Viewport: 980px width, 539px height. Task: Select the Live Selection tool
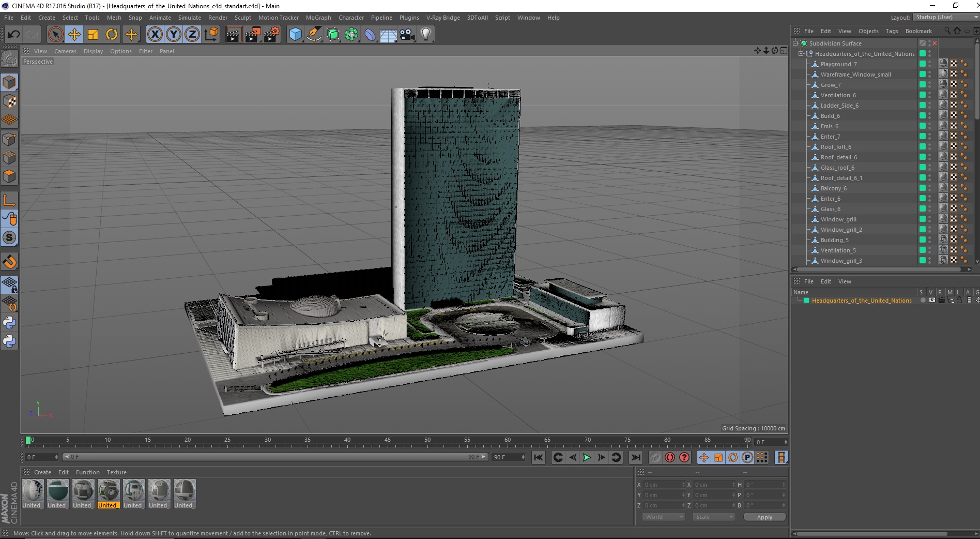55,35
